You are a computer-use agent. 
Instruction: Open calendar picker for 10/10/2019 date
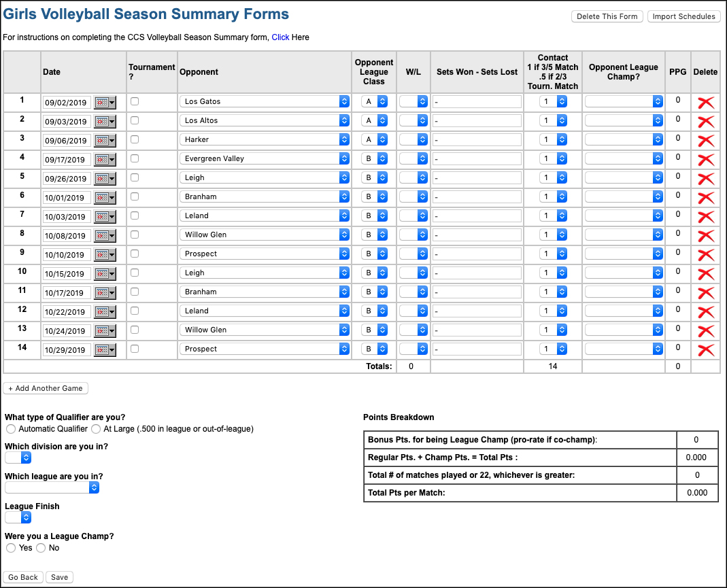[x=105, y=254]
